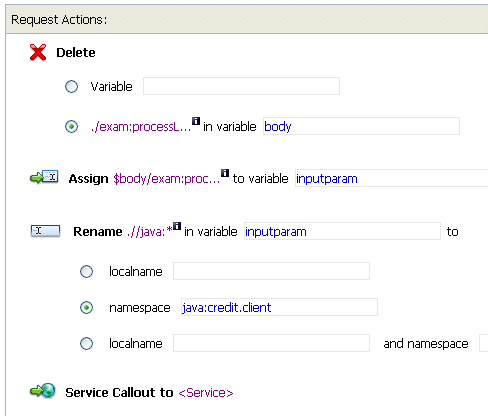Click the java:credit.client namespace field
Screen dimensions: 488x416
tap(279, 307)
